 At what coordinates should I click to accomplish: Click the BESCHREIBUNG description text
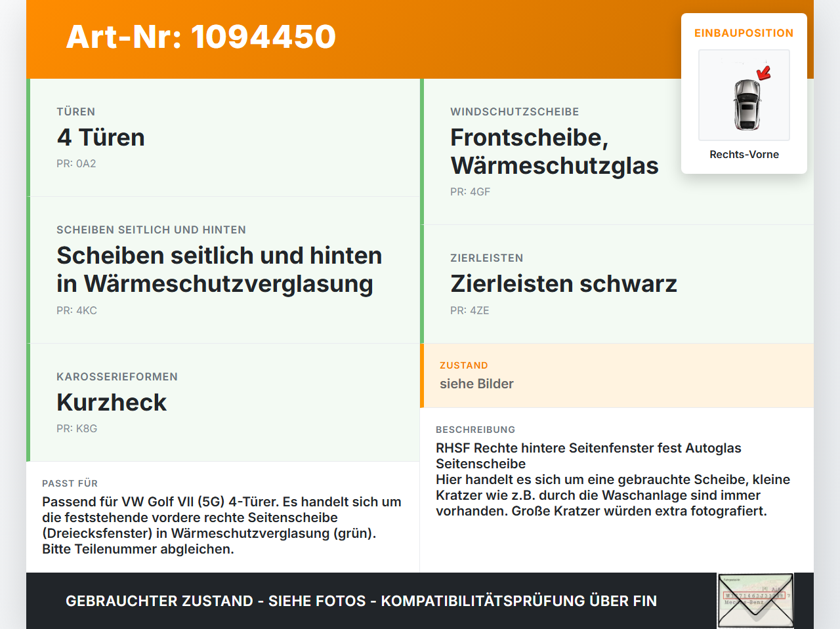(614, 479)
